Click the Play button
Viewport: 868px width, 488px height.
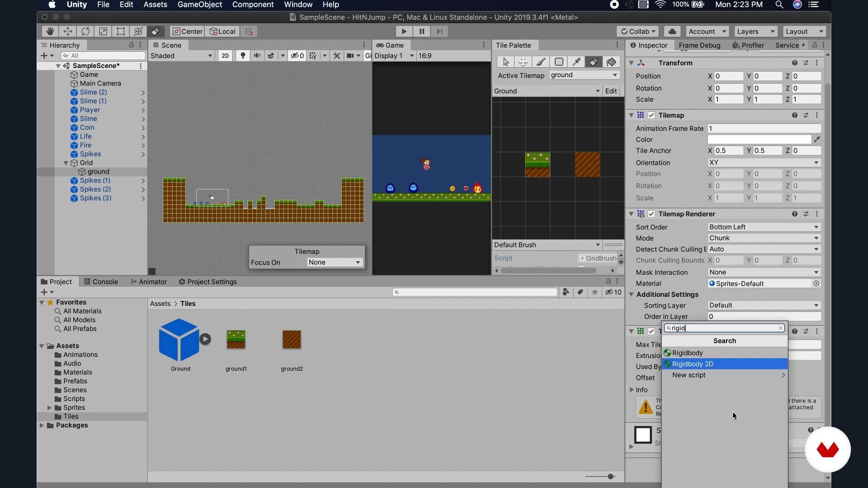(x=404, y=31)
